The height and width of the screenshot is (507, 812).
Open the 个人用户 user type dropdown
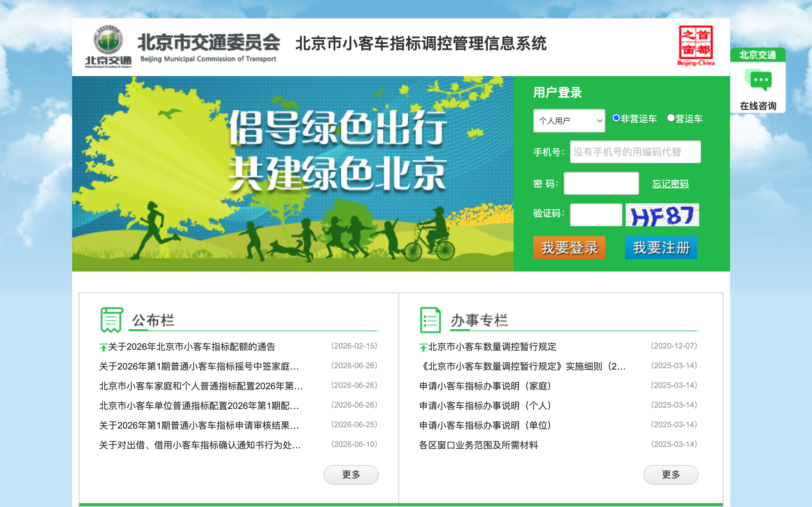(569, 120)
